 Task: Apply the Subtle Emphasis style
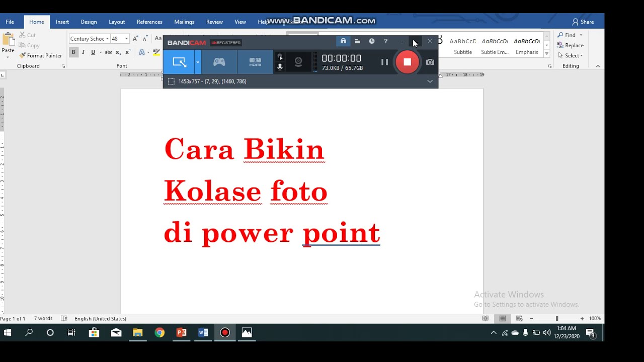click(x=495, y=46)
